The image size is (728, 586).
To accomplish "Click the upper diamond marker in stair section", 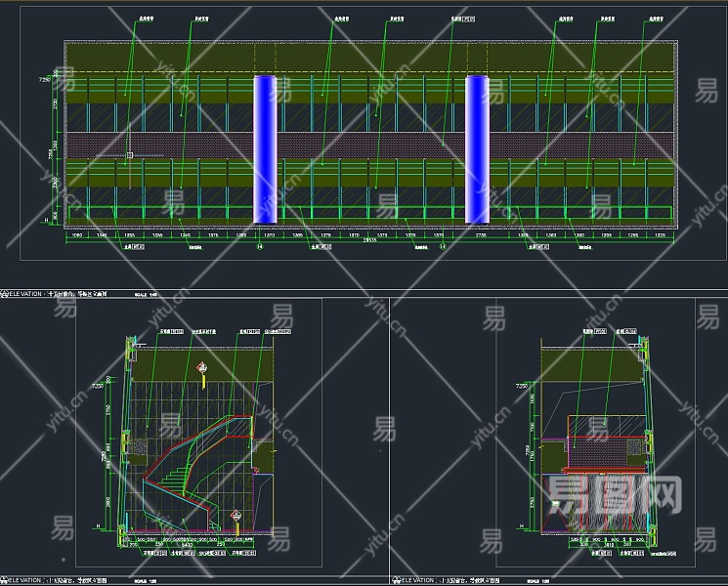I will tap(203, 367).
